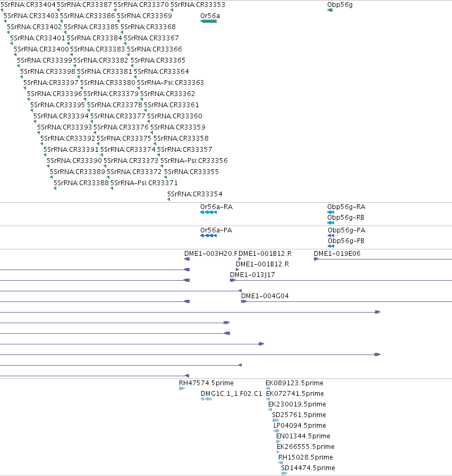The image size is (452, 476).
Task: Click the 5SrRNA:CR33362 label
Action: pos(168,94)
